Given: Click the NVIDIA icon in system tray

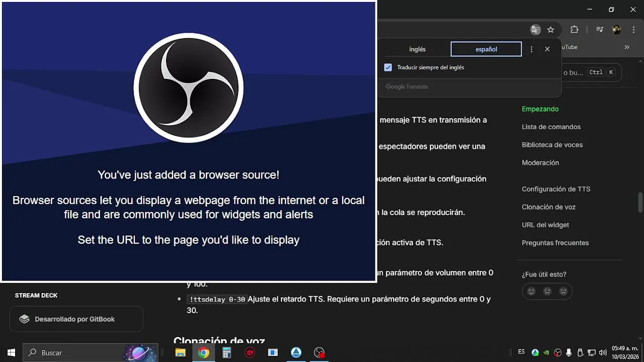Looking at the screenshot, I should [546, 353].
